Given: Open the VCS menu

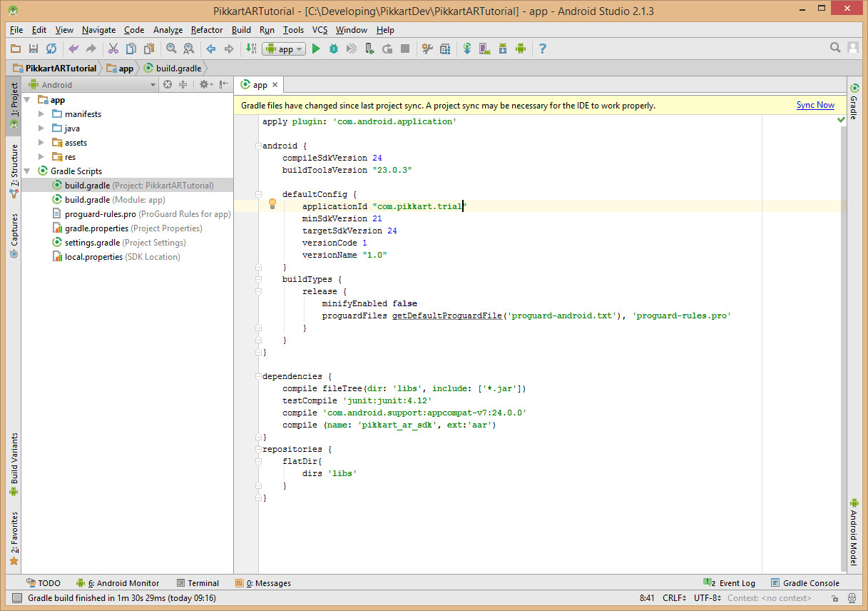Looking at the screenshot, I should [320, 30].
